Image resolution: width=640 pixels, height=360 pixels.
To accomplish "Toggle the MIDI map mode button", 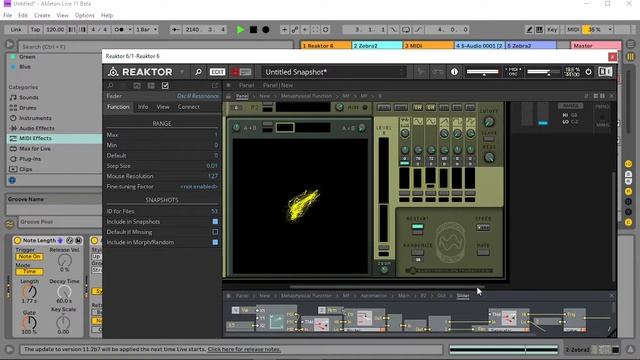I will [573, 30].
